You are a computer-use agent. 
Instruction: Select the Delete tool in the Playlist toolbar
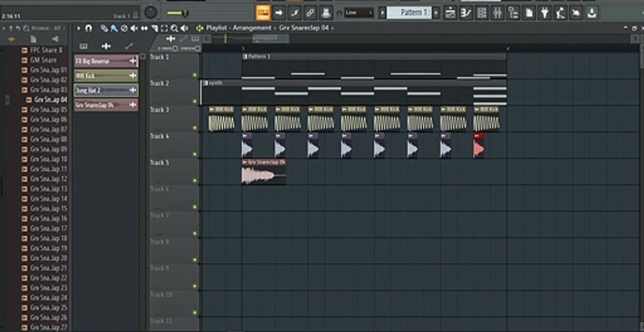click(124, 28)
